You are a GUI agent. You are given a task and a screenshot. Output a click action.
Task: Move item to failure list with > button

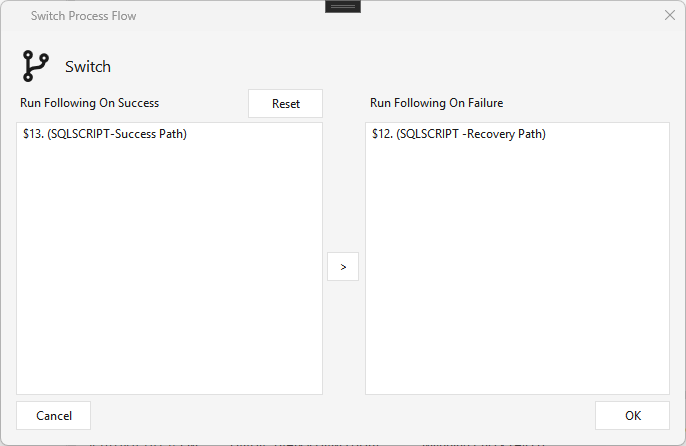point(343,267)
